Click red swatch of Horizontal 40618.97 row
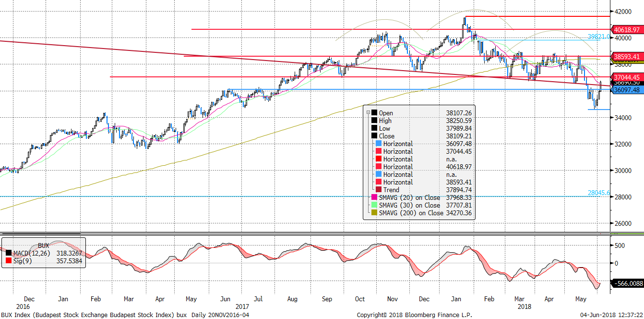This screenshot has width=644, height=319. [x=379, y=167]
